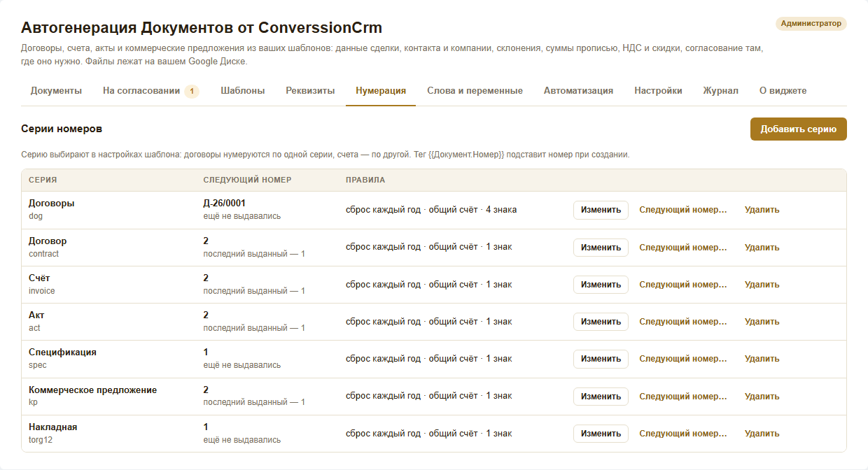The image size is (868, 470).
Task: Set next number for Счёт series
Action: tap(683, 285)
